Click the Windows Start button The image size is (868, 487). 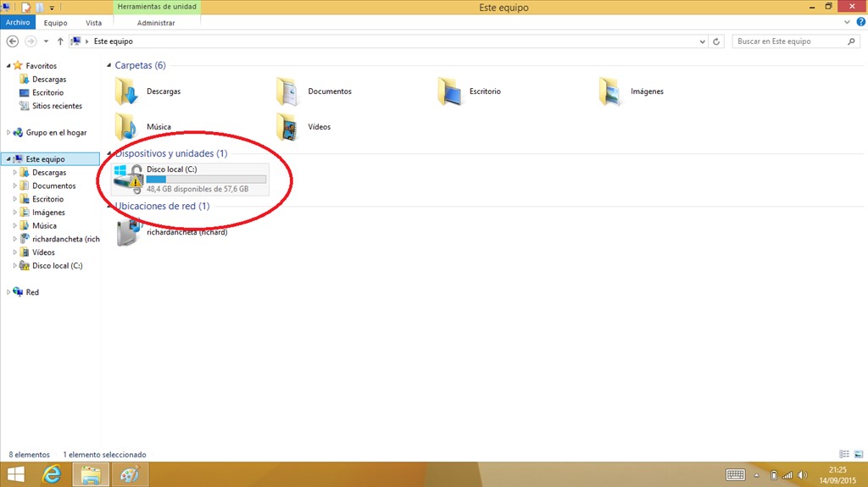coord(15,474)
